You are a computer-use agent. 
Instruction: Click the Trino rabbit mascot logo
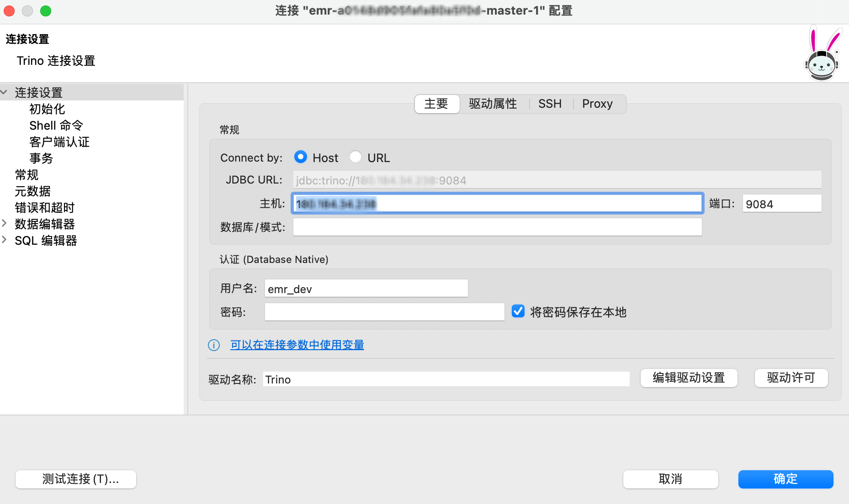point(822,54)
